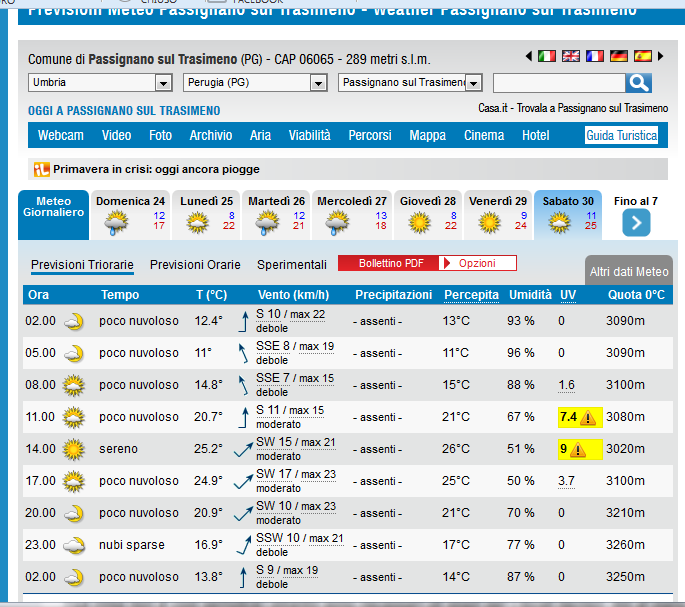Open the Umbria region dropdown

click(x=100, y=83)
